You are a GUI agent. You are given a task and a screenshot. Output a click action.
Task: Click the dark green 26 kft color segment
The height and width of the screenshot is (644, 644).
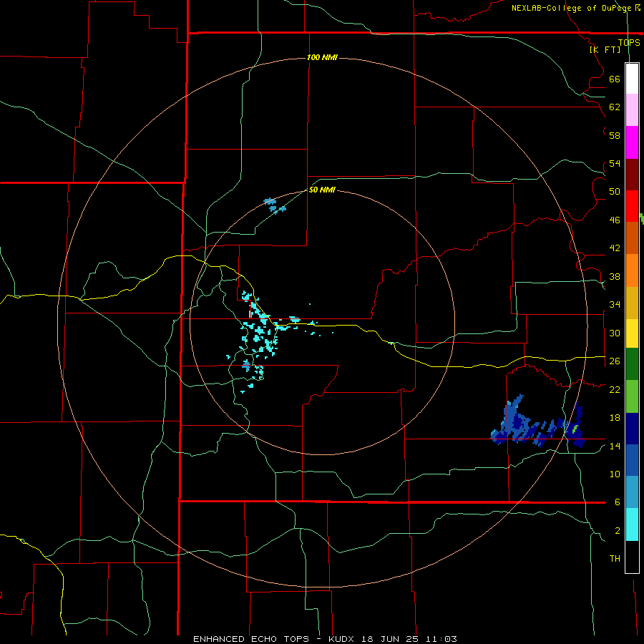pyautogui.click(x=632, y=364)
